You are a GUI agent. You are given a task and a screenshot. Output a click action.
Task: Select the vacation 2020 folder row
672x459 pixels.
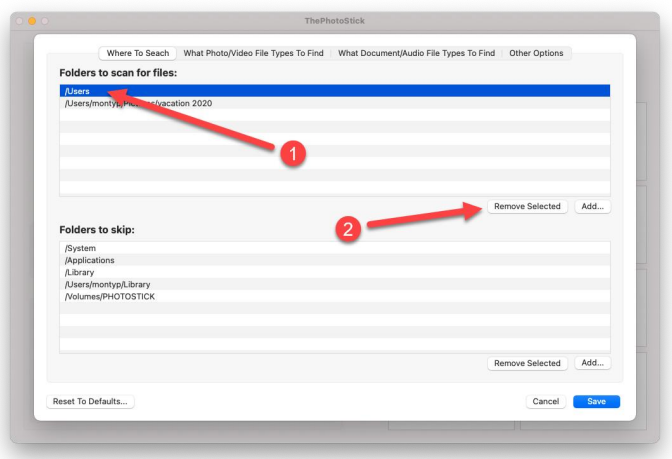[335, 103]
